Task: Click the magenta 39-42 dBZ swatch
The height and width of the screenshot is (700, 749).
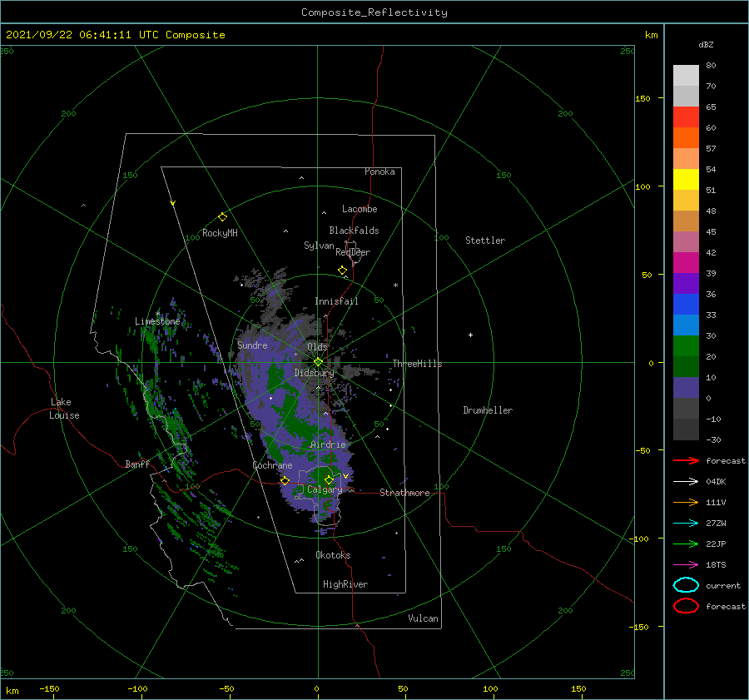Action: [686, 262]
